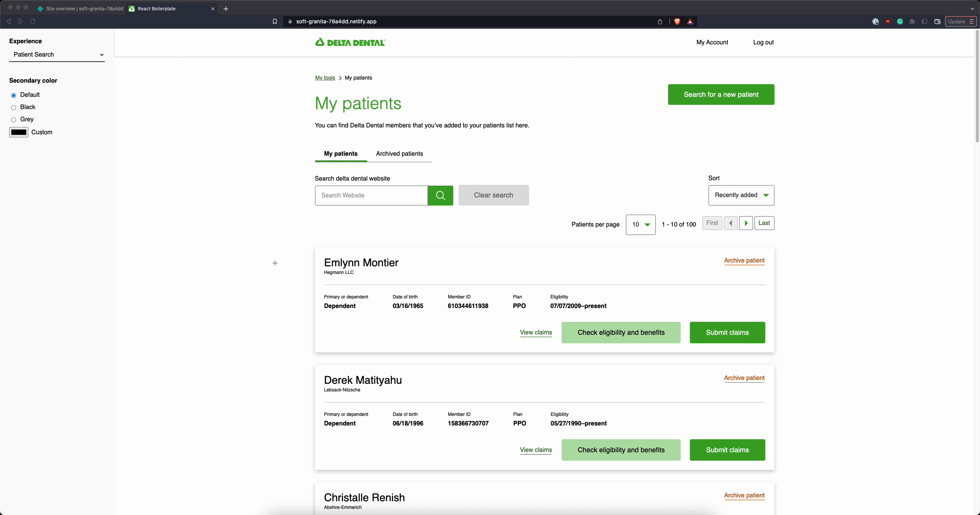Switch to Site overview browser tab

click(x=80, y=9)
